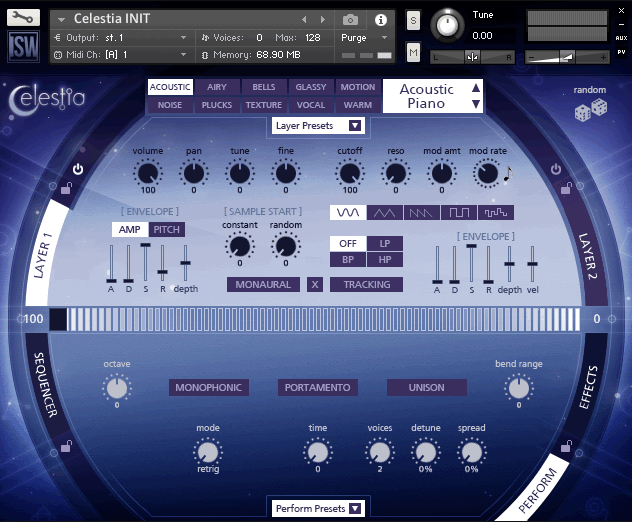Select the BELLS category tab

pos(264,87)
